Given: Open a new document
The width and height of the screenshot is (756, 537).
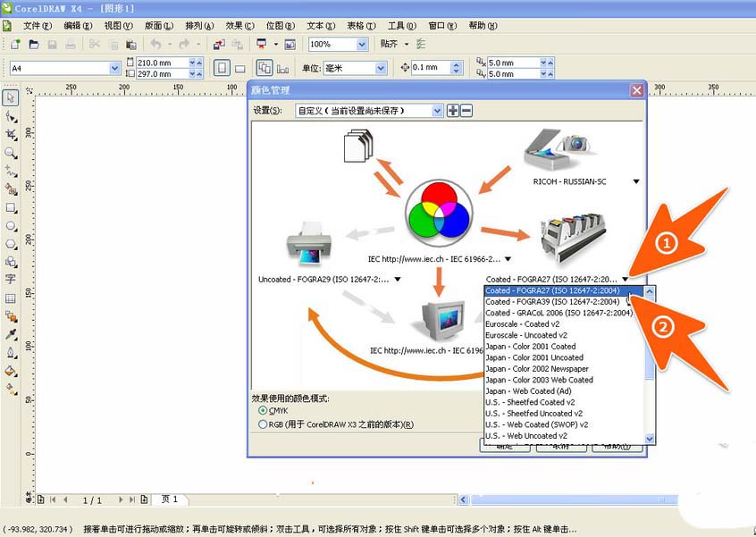Looking at the screenshot, I should [15, 44].
